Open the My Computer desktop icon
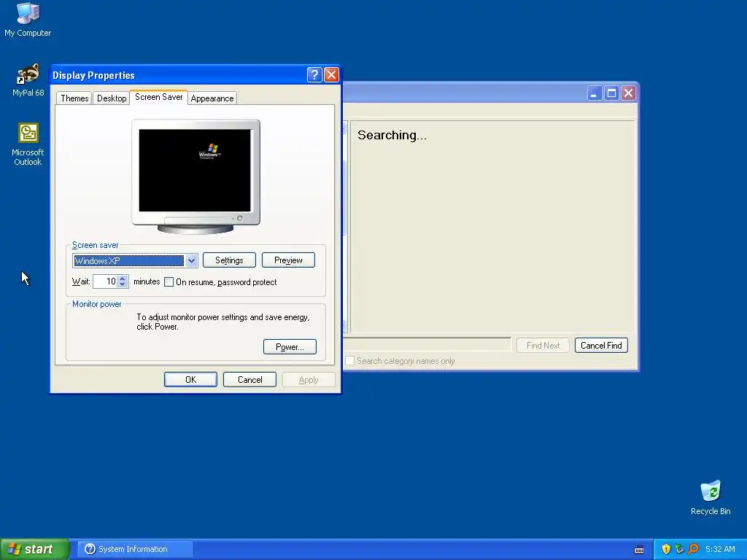Screen dimensions: 747x560 pos(28,19)
